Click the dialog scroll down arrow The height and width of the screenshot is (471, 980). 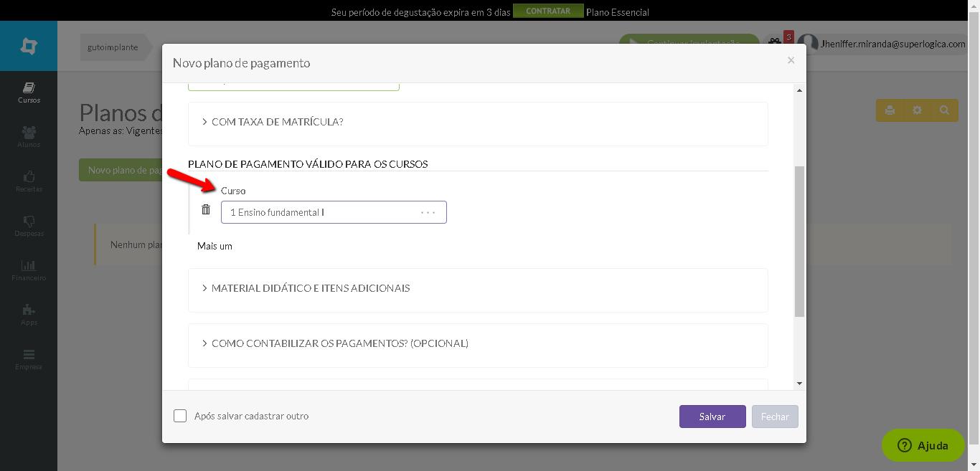pos(800,384)
